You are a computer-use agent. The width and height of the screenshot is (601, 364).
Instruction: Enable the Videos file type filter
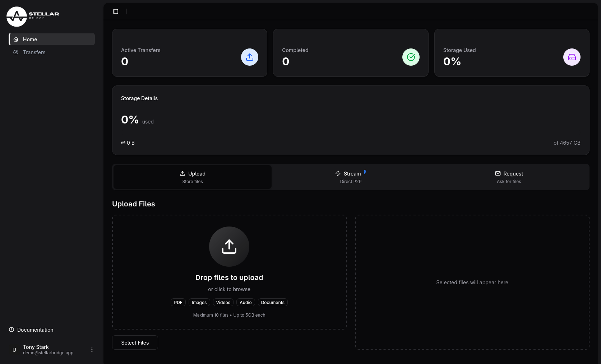point(223,302)
